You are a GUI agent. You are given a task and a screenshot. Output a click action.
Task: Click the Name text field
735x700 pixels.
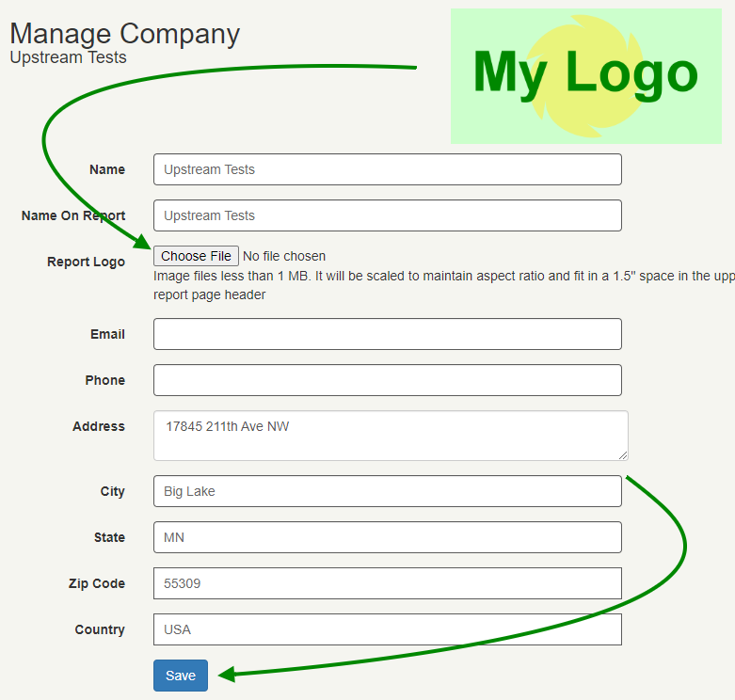point(387,169)
